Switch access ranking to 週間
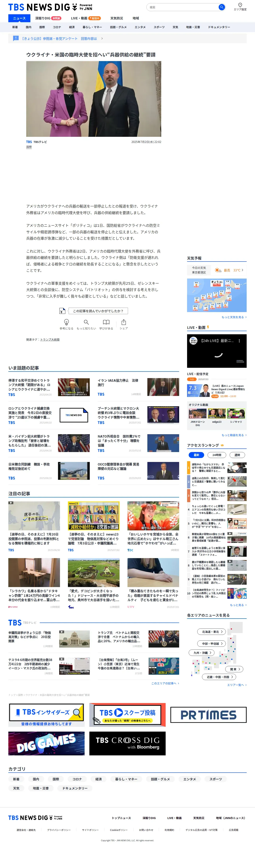 pyautogui.click(x=237, y=455)
